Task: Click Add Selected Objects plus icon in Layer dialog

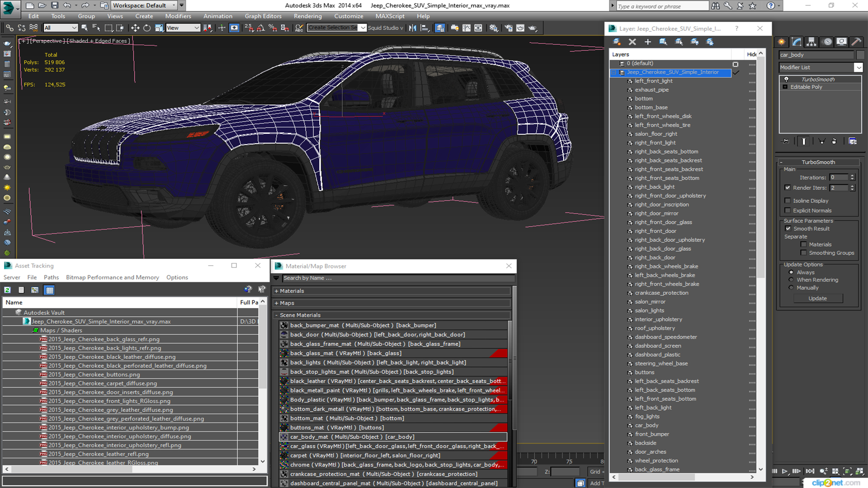Action: (648, 42)
